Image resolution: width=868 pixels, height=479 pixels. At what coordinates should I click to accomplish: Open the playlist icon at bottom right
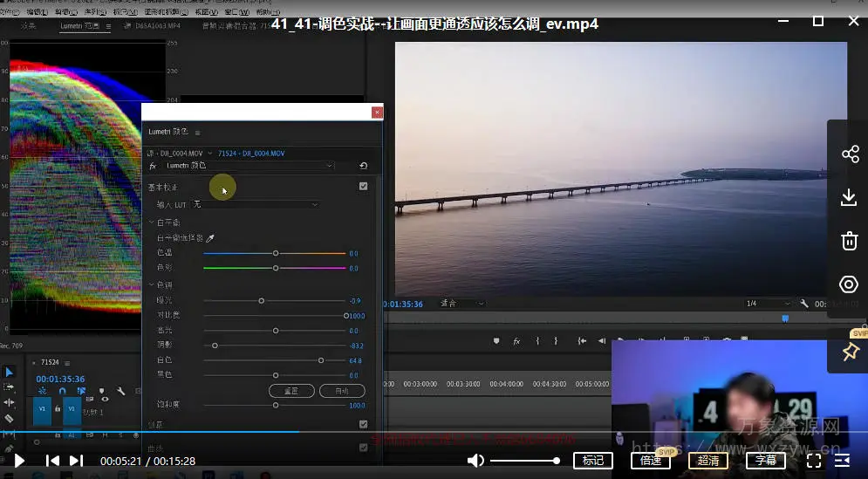point(843,461)
